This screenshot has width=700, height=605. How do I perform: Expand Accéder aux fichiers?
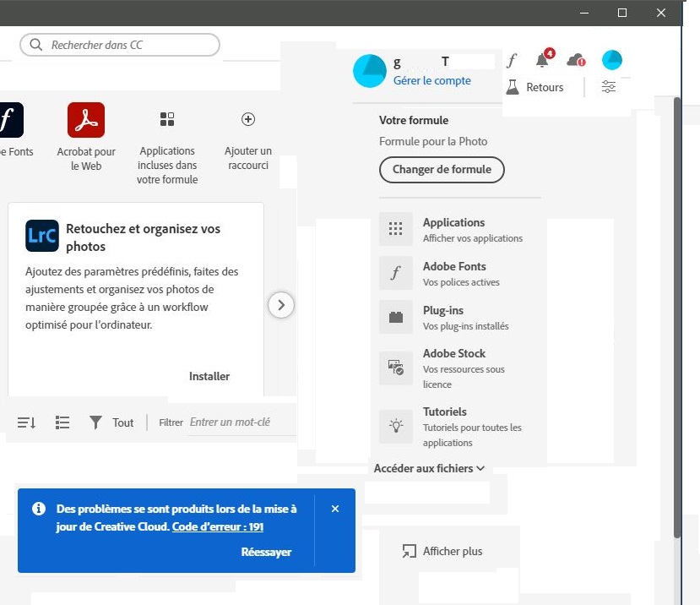429,468
